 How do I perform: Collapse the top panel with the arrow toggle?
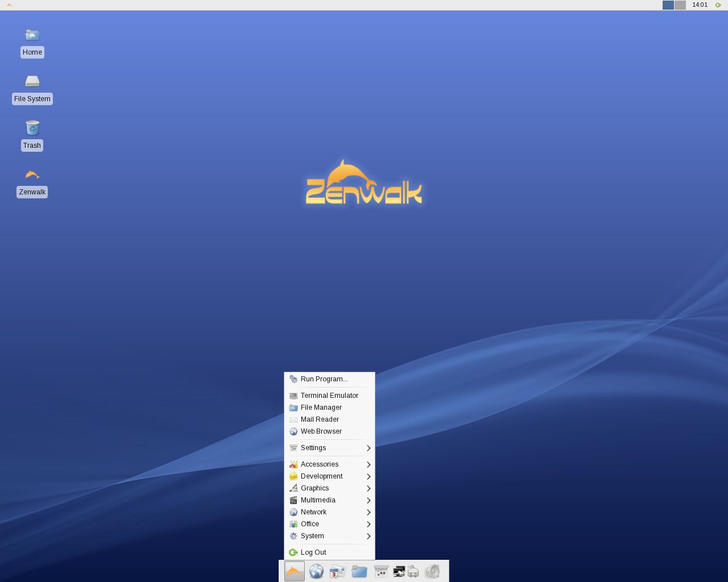coord(9,4)
